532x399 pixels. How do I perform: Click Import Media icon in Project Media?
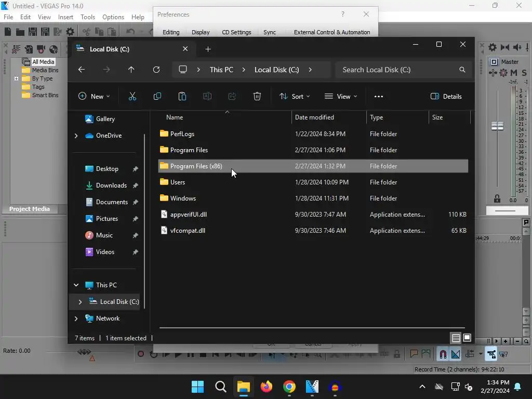(29, 49)
